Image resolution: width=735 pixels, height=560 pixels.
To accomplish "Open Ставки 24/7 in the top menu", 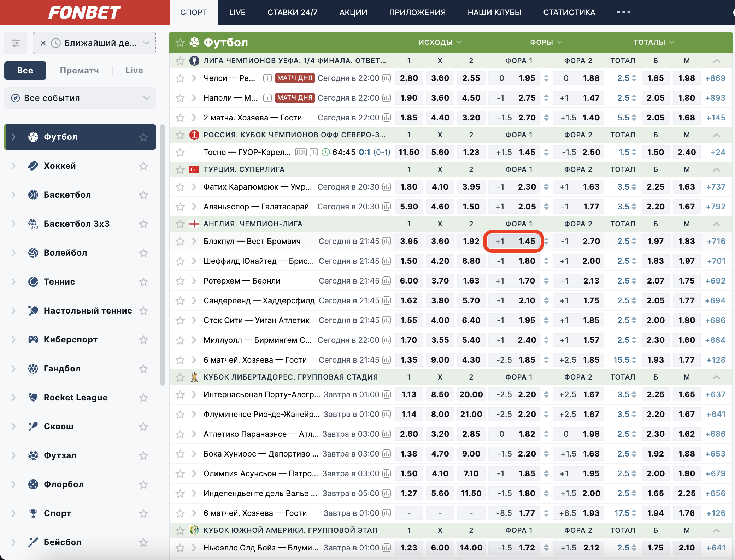I will tap(292, 12).
